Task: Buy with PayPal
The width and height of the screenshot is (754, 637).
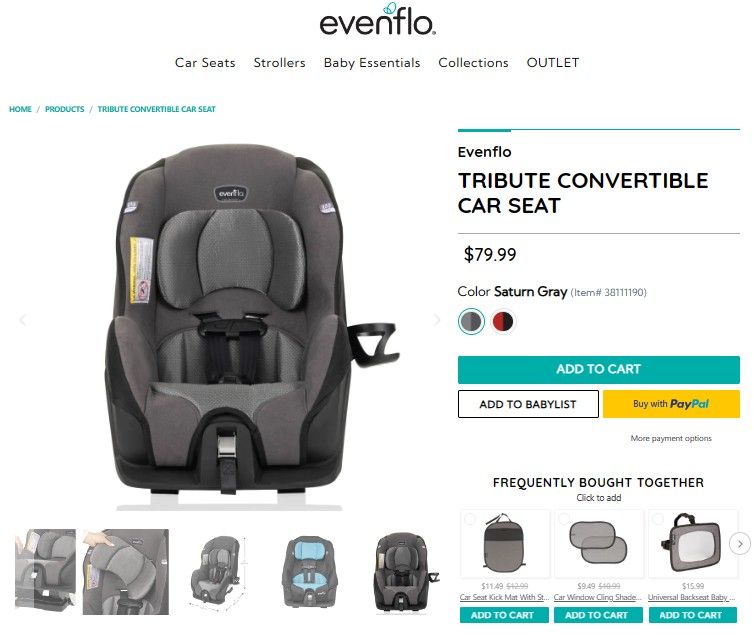Action: coord(671,404)
